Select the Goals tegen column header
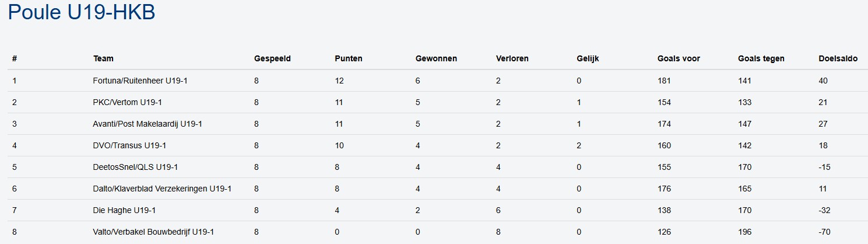Screen dimensions: 868x244 coord(761,58)
